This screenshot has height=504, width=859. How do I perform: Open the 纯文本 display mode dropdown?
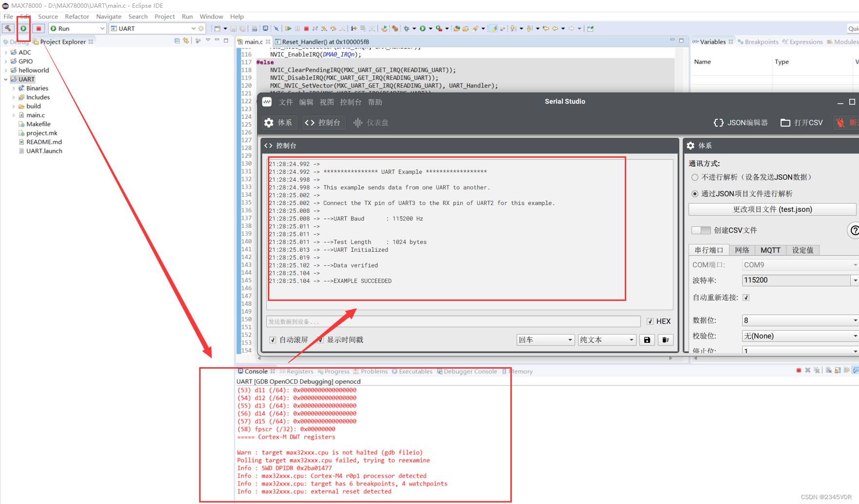click(607, 340)
